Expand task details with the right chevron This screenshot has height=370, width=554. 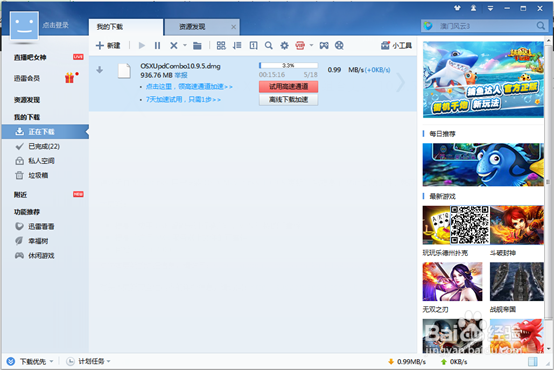(x=400, y=83)
